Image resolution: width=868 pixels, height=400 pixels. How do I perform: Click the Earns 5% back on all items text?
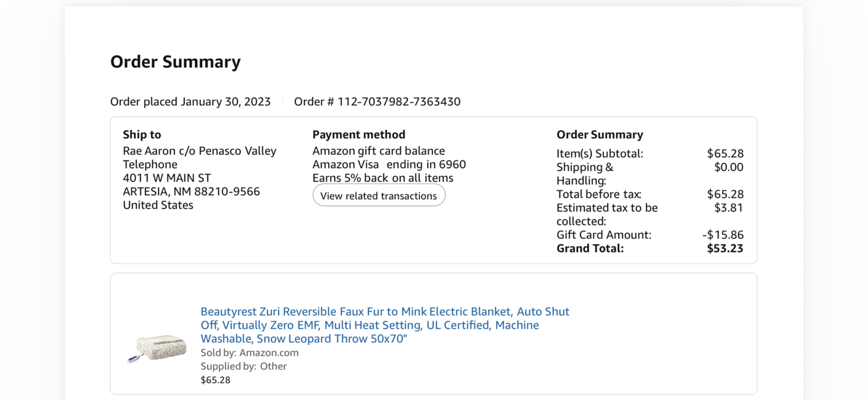pyautogui.click(x=383, y=178)
